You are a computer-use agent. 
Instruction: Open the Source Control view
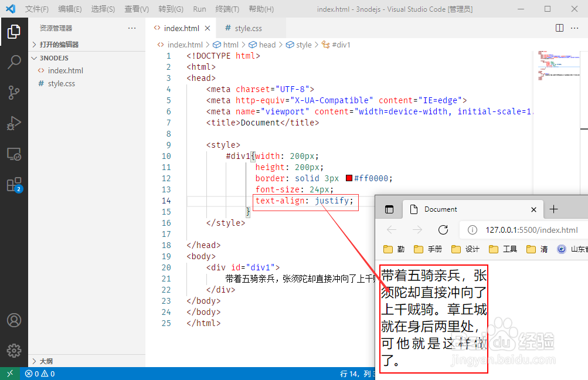click(14, 92)
